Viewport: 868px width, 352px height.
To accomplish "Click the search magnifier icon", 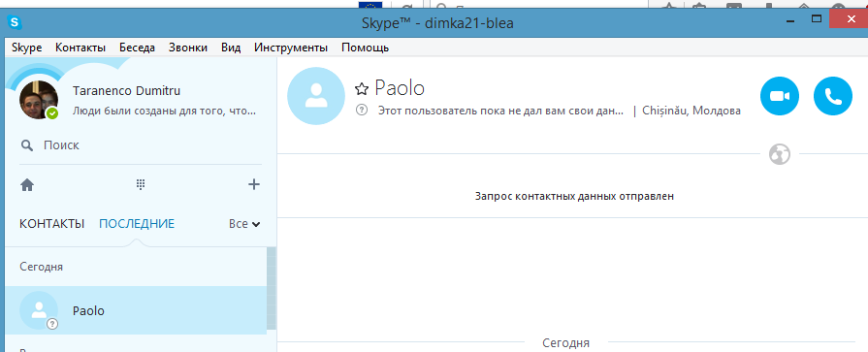I will click(26, 145).
